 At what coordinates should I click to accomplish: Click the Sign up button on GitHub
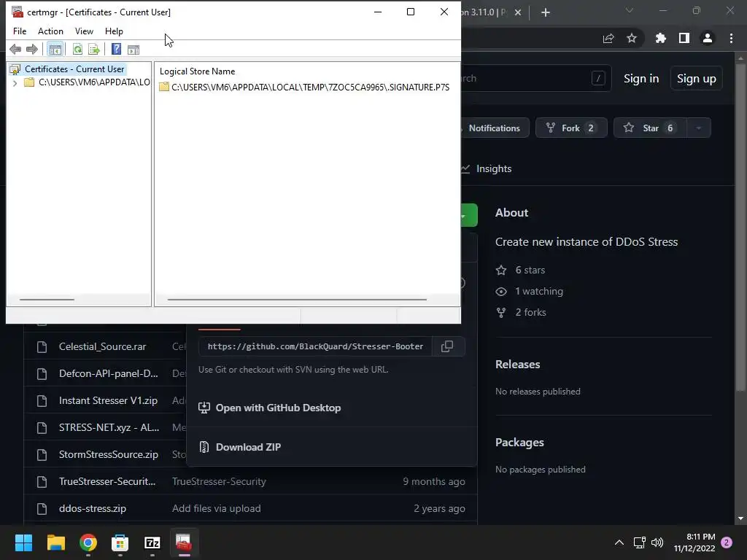click(697, 79)
